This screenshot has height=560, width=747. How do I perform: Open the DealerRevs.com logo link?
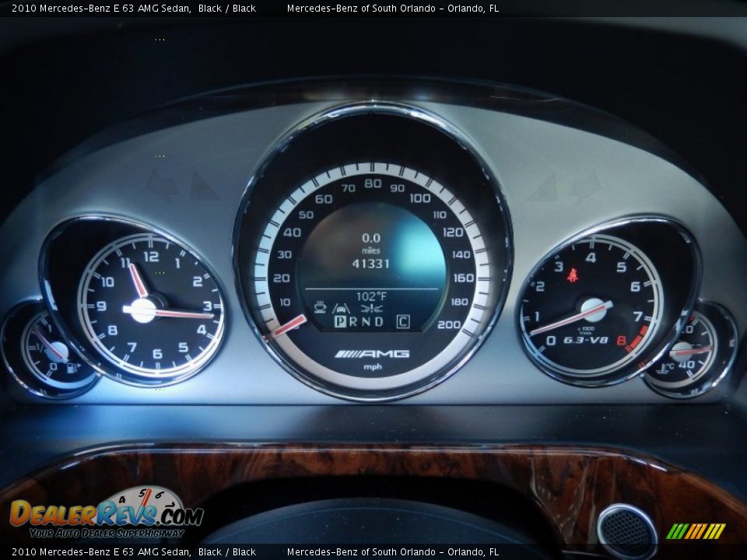click(105, 514)
